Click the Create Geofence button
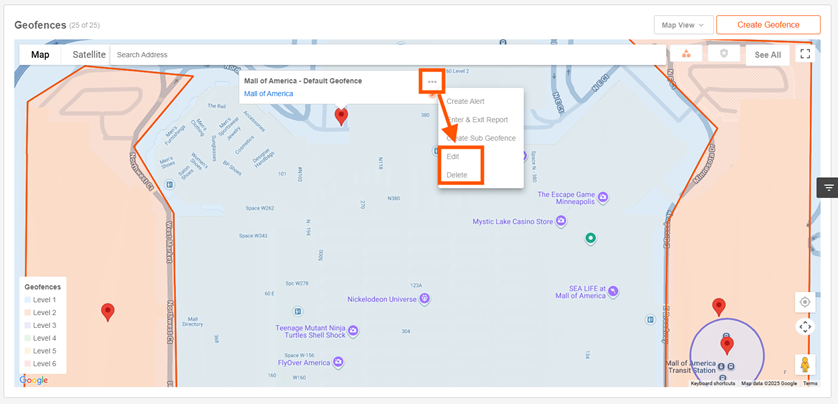 pyautogui.click(x=768, y=25)
